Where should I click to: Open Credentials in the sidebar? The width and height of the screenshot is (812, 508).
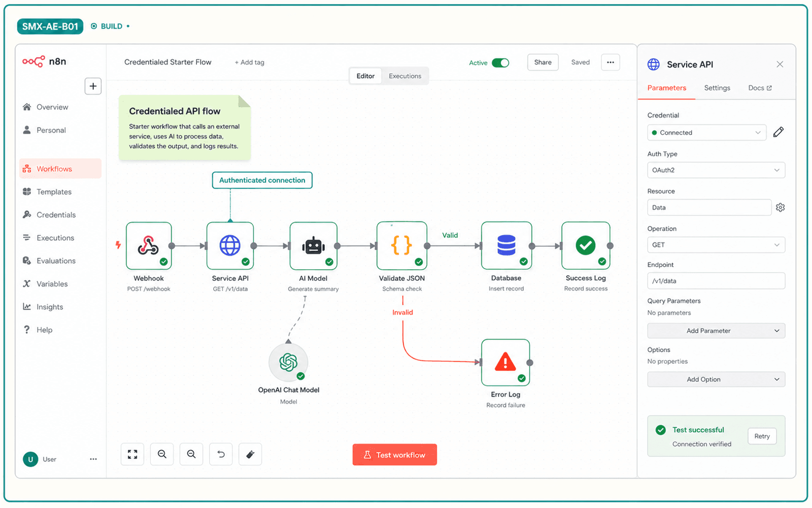click(x=60, y=215)
